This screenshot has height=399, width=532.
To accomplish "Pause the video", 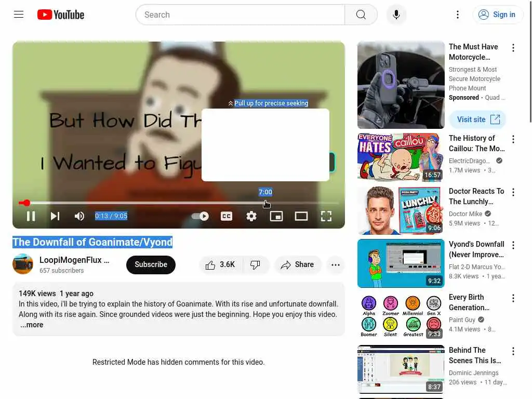I will pos(31,216).
